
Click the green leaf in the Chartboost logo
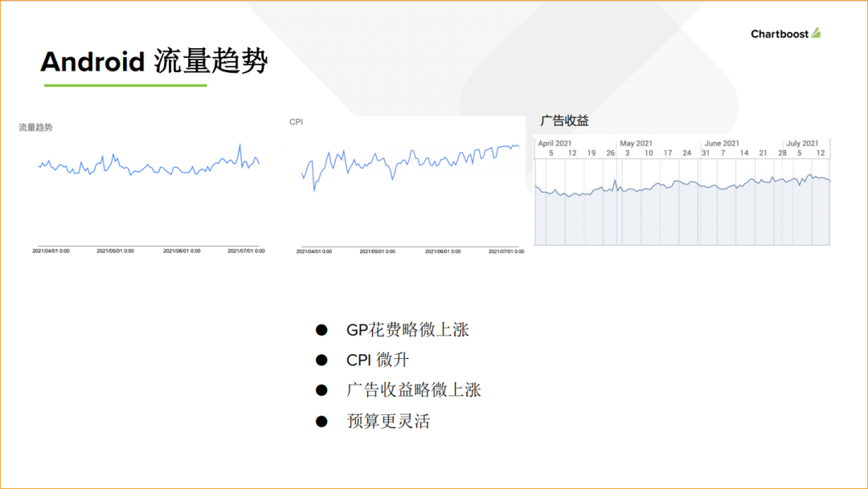814,33
